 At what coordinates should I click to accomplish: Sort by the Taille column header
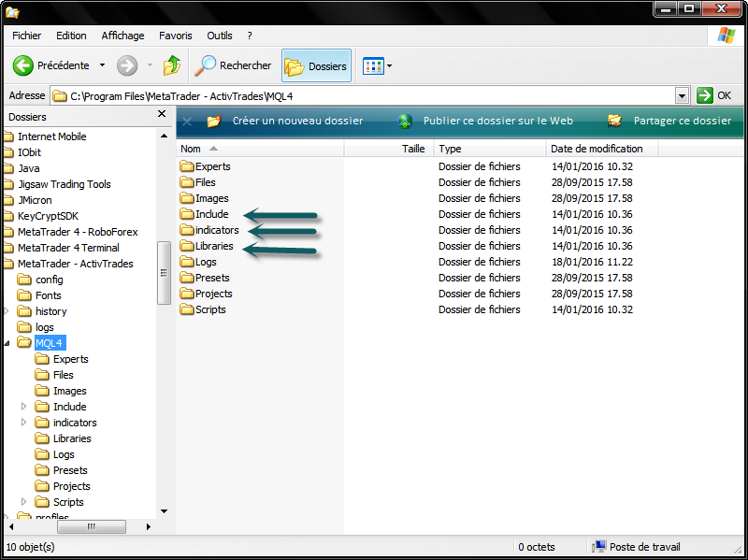tap(388, 149)
